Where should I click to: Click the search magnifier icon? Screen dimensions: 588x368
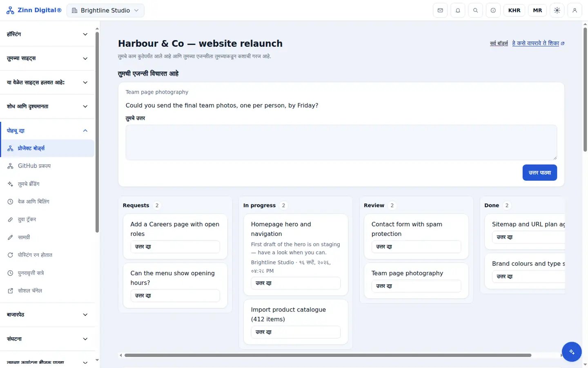[475, 10]
